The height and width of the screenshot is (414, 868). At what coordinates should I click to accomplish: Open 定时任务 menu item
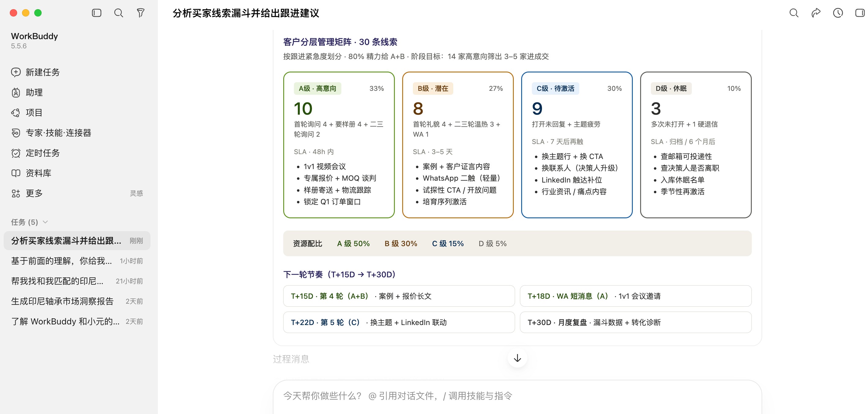(x=77, y=153)
